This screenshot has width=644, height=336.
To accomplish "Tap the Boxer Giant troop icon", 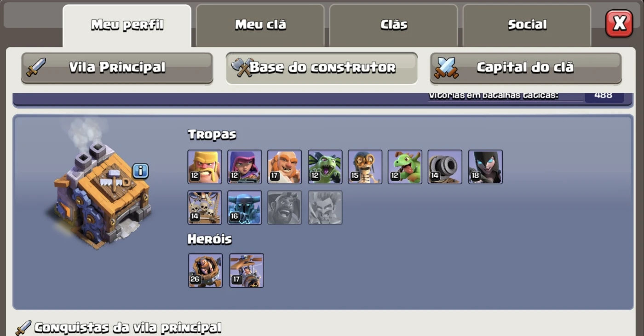I will (285, 167).
